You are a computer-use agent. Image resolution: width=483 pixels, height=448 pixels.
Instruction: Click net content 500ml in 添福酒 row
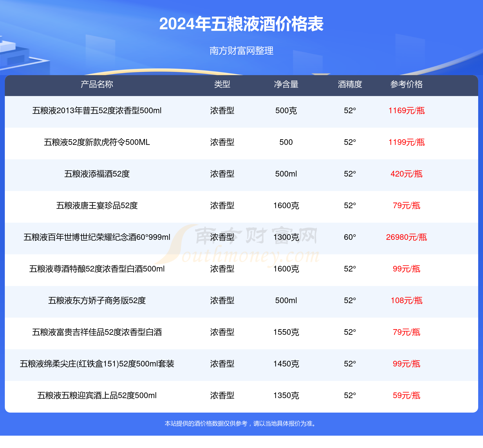pos(286,174)
